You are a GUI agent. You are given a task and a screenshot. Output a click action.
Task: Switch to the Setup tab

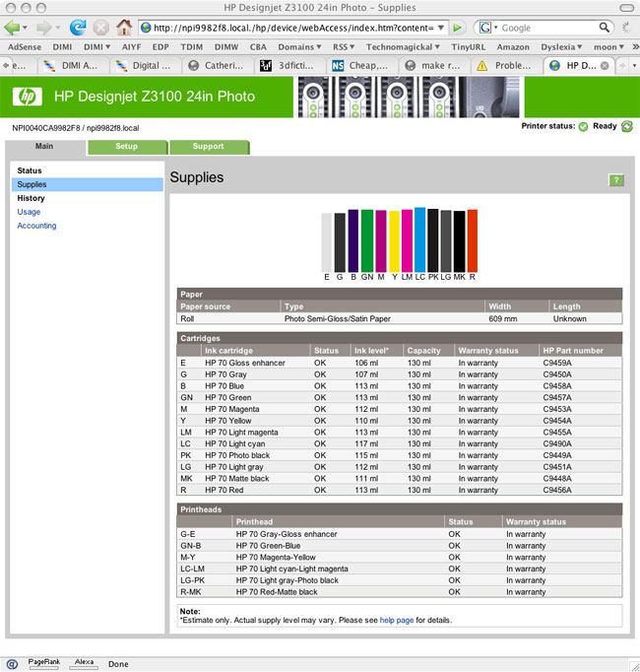click(x=127, y=147)
